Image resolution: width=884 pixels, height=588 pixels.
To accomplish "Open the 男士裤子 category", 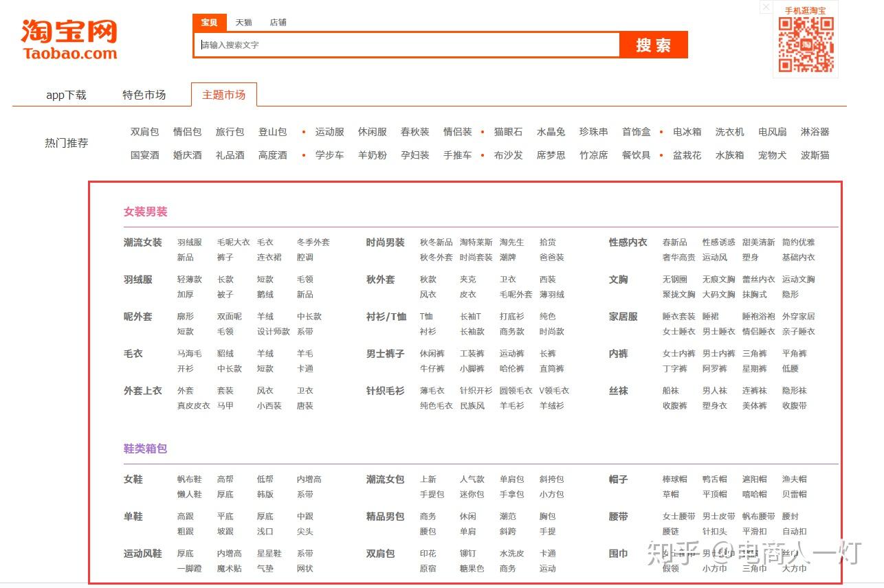I will pos(386,354).
